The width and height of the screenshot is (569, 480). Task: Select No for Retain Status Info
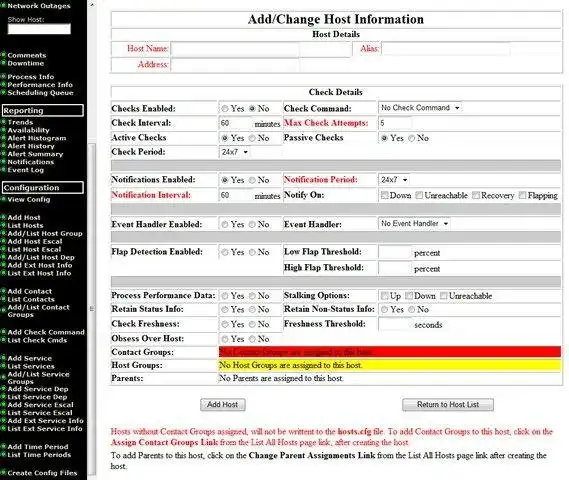tap(252, 309)
